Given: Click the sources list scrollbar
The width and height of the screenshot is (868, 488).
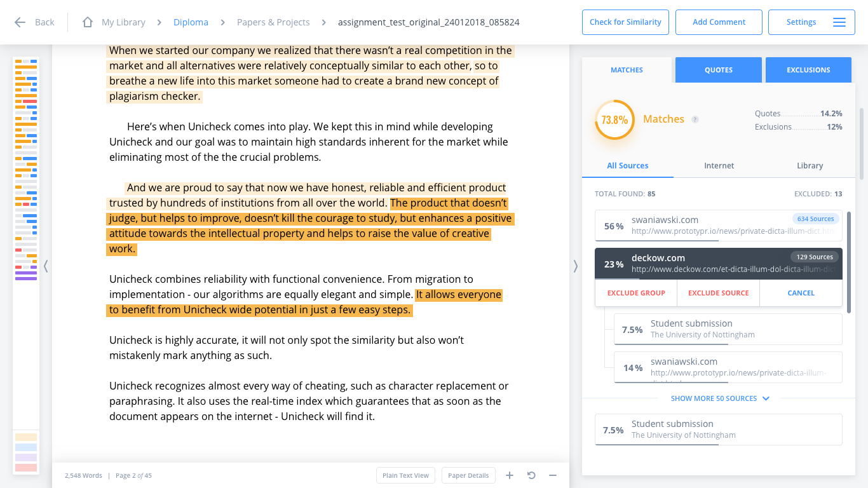Looking at the screenshot, I should point(848,262).
